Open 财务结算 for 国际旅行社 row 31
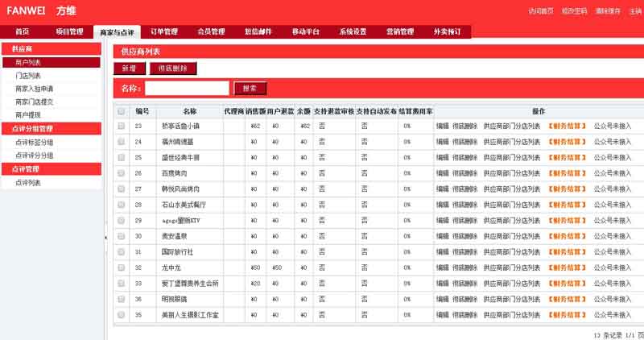Image resolution: width=644 pixels, height=340 pixels. 567,251
